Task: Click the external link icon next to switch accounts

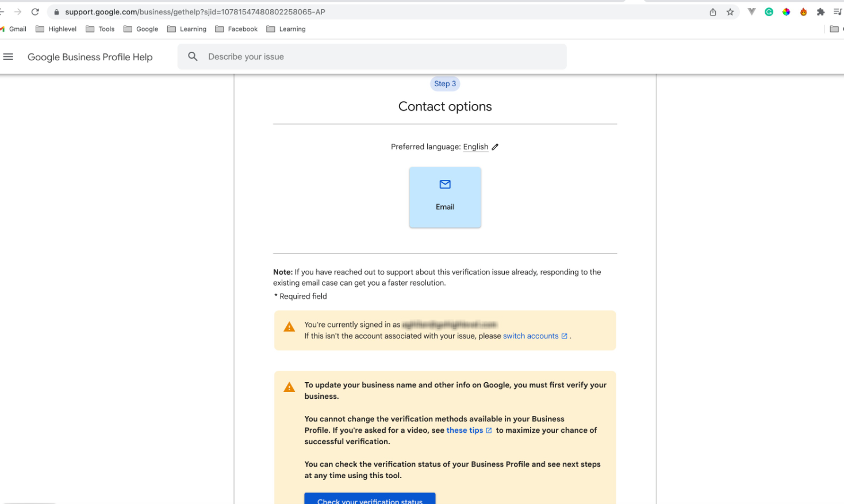Action: 565,336
